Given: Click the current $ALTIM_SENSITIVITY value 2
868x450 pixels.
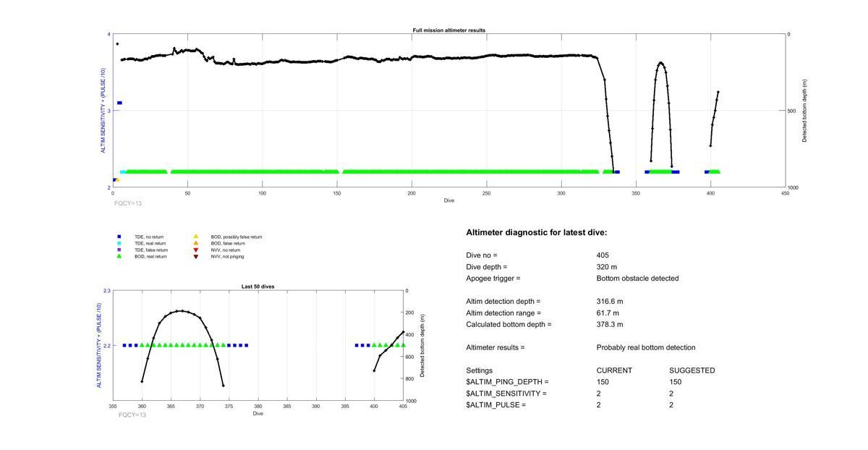Looking at the screenshot, I should click(599, 394).
